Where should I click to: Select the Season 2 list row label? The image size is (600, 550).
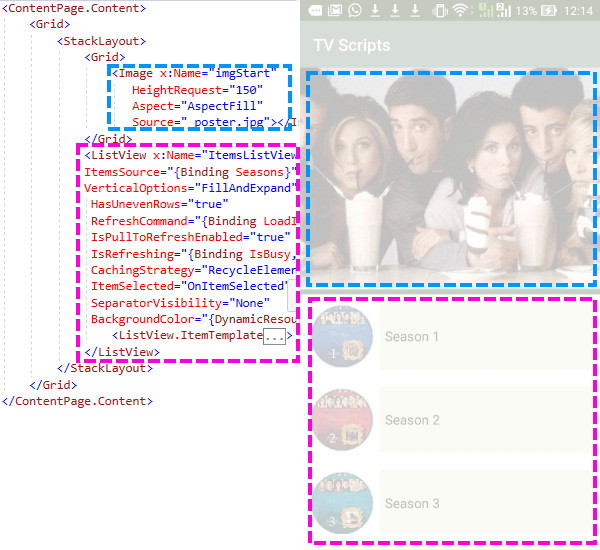(412, 420)
